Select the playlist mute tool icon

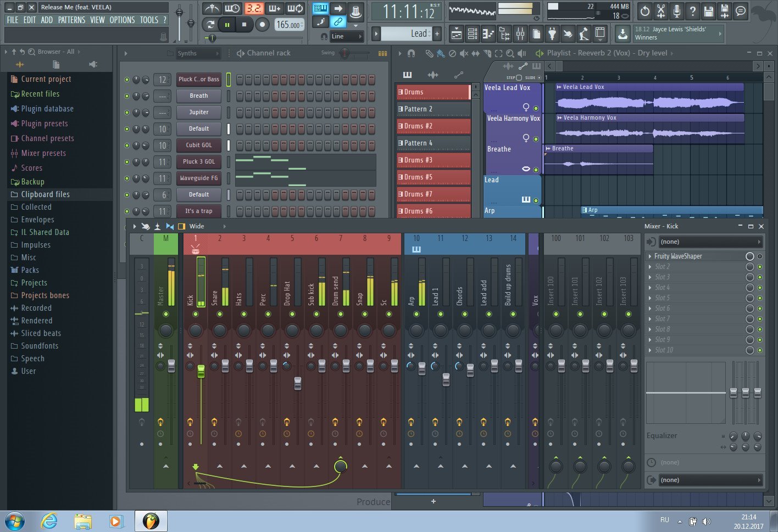coord(464,53)
